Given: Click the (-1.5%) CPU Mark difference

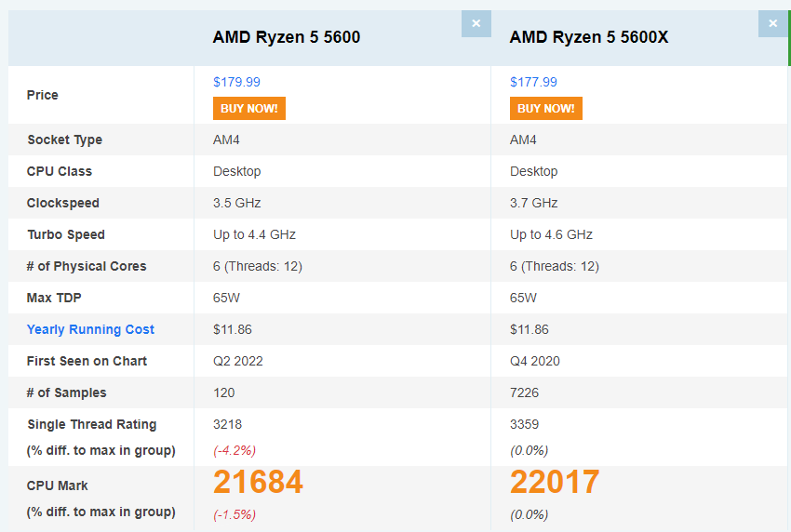Looking at the screenshot, I should click(235, 515).
